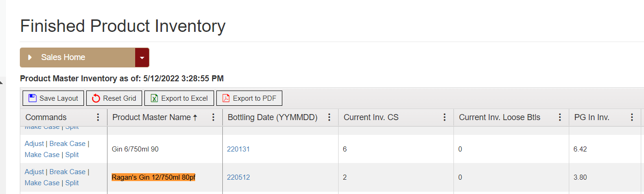644x194 pixels.
Task: Open Bottling Date column three-dot menu
Action: 329,117
